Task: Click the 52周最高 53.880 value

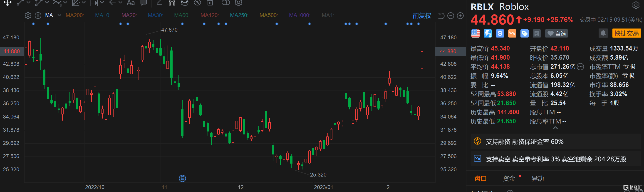Action: [x=506, y=94]
